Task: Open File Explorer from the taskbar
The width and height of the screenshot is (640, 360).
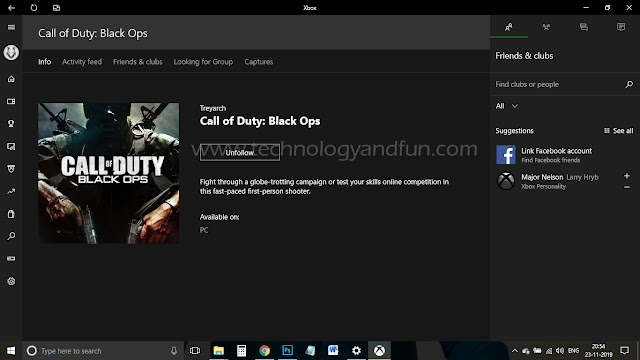Action: [219, 351]
